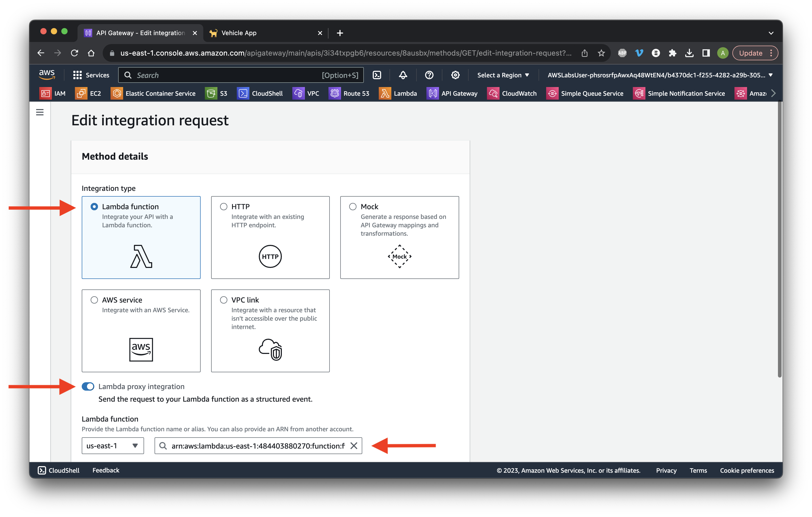Image resolution: width=812 pixels, height=517 pixels.
Task: Open CloudShell favorite shortcut
Action: tap(260, 94)
